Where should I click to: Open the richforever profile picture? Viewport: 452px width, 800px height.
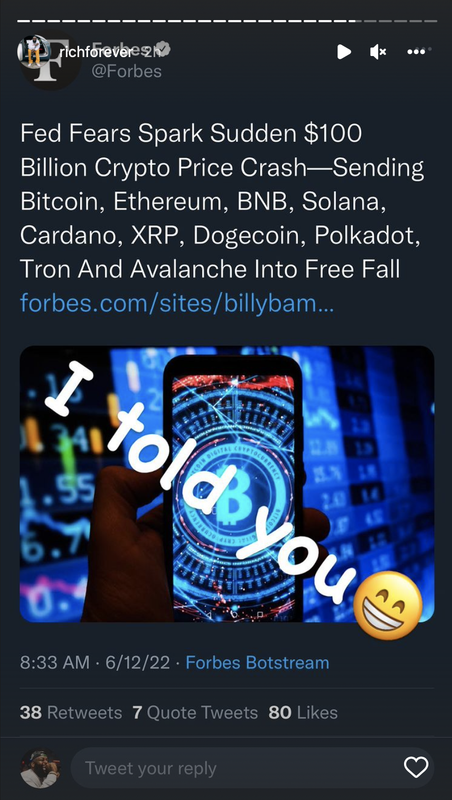click(x=33, y=51)
